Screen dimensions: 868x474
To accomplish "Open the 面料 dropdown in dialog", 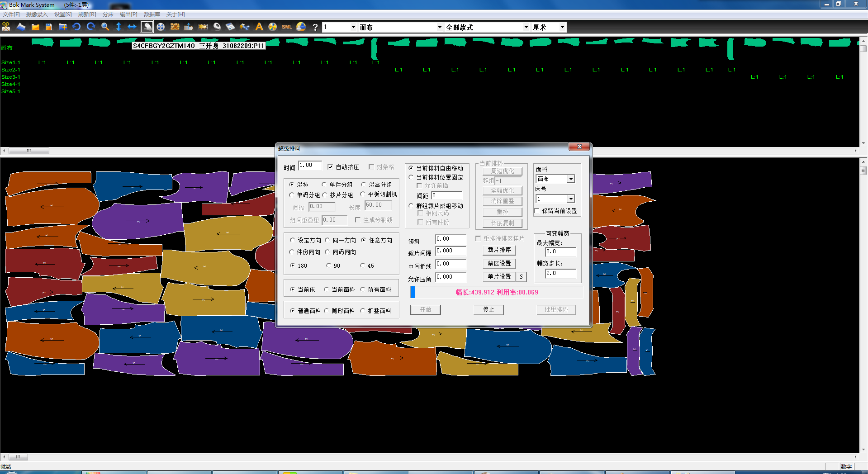I will (571, 179).
